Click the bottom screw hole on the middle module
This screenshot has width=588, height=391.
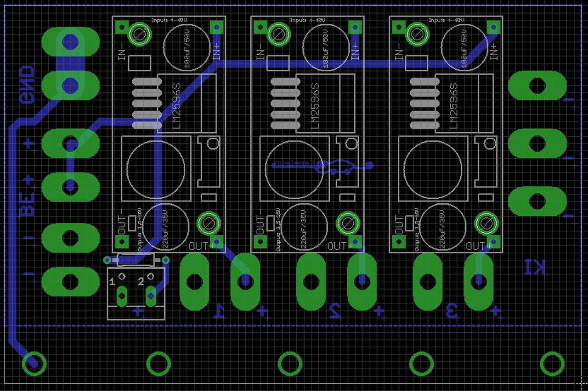pyautogui.click(x=347, y=223)
